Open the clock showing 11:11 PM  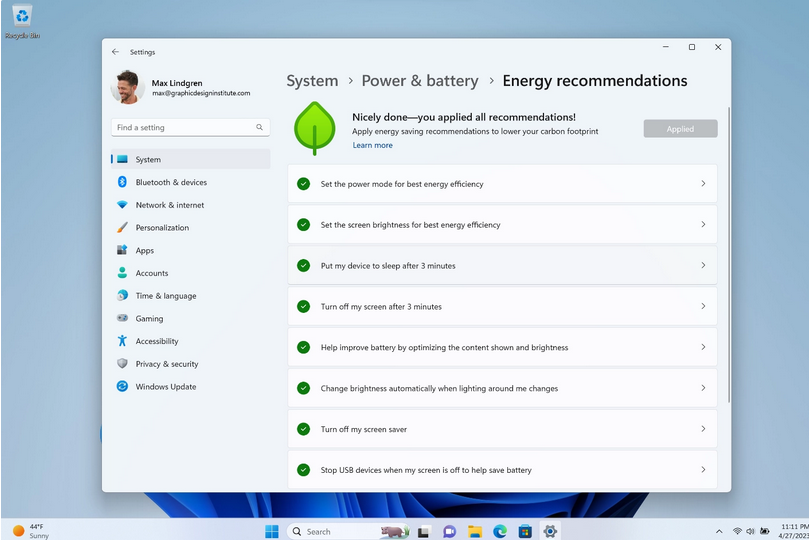[x=794, y=531]
